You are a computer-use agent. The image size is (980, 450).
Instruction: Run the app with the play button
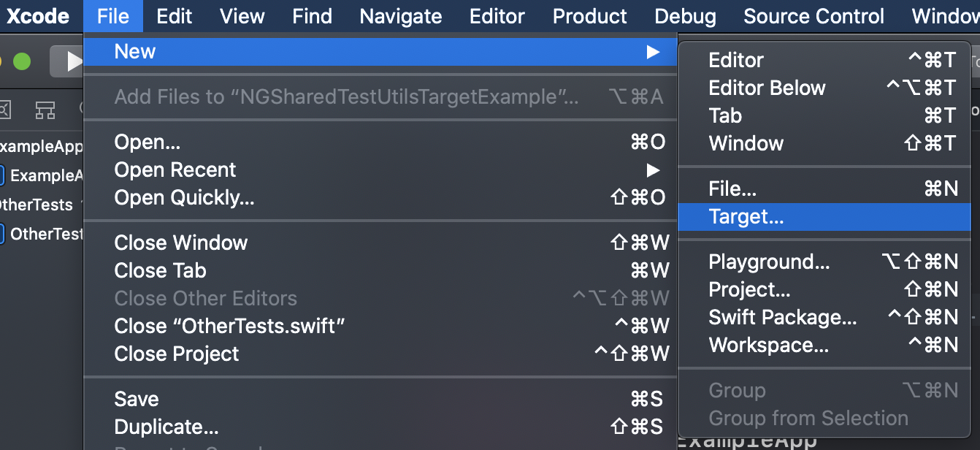pos(69,61)
